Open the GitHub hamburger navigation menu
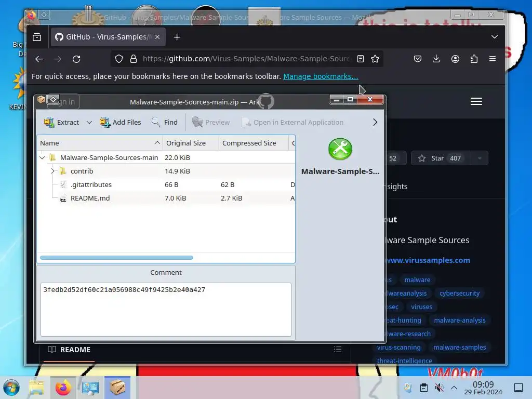Screen dimensions: 532x399 [476, 101]
